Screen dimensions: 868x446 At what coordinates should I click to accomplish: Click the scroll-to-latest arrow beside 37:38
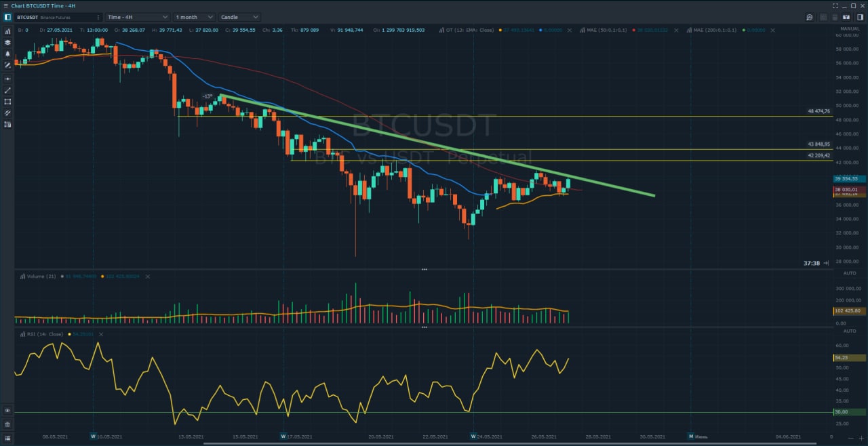point(826,263)
